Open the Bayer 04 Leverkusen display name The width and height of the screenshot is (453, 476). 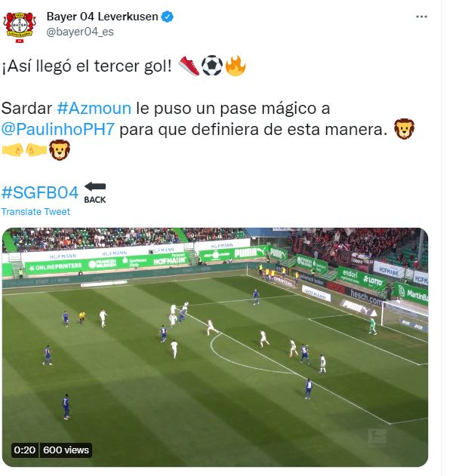click(102, 17)
